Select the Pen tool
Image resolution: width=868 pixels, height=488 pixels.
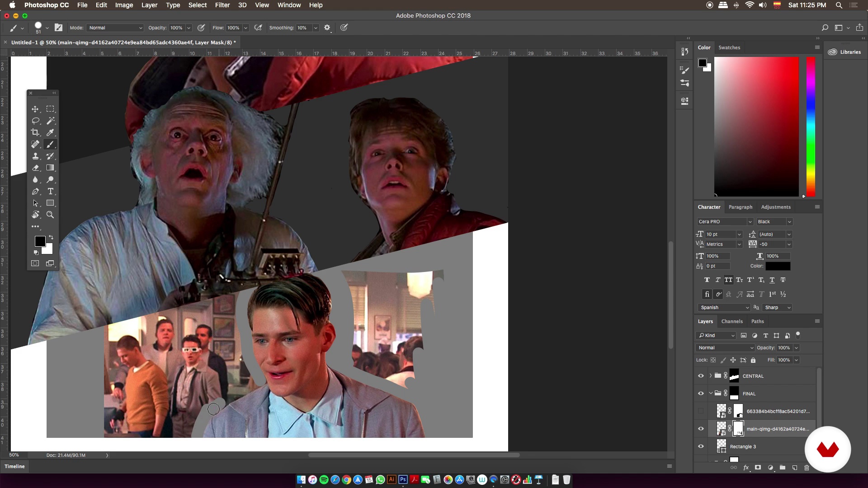(x=35, y=191)
